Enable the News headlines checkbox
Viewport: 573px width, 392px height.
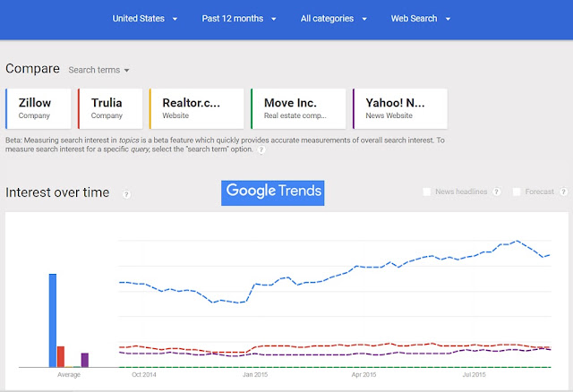pos(426,192)
